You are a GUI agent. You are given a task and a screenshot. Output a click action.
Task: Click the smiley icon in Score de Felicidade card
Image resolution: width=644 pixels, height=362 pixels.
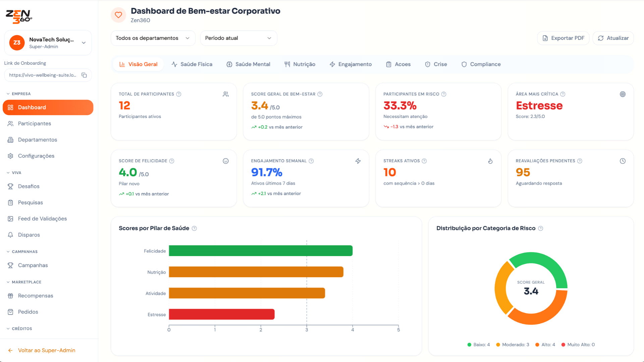tap(226, 161)
